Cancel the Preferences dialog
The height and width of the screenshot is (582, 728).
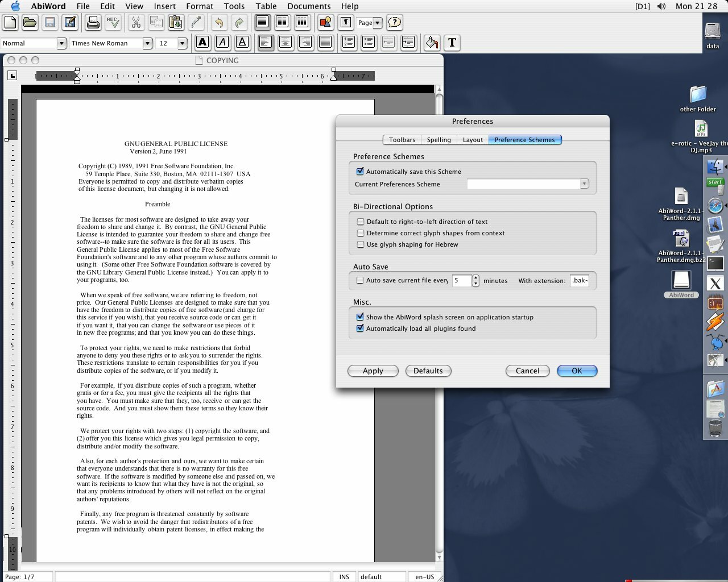pos(528,371)
